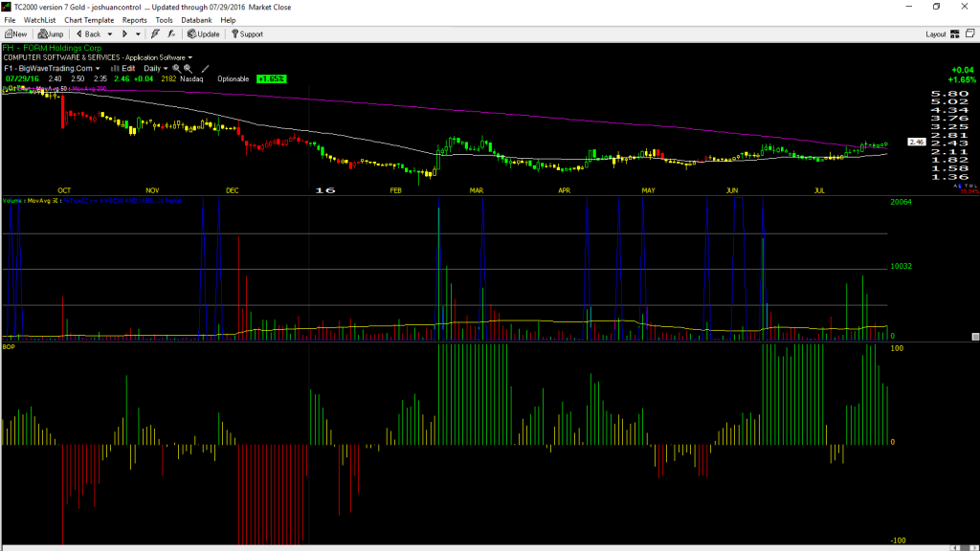Select the trendline drawing tool icon
Screen dimensions: 980x551
(205, 69)
